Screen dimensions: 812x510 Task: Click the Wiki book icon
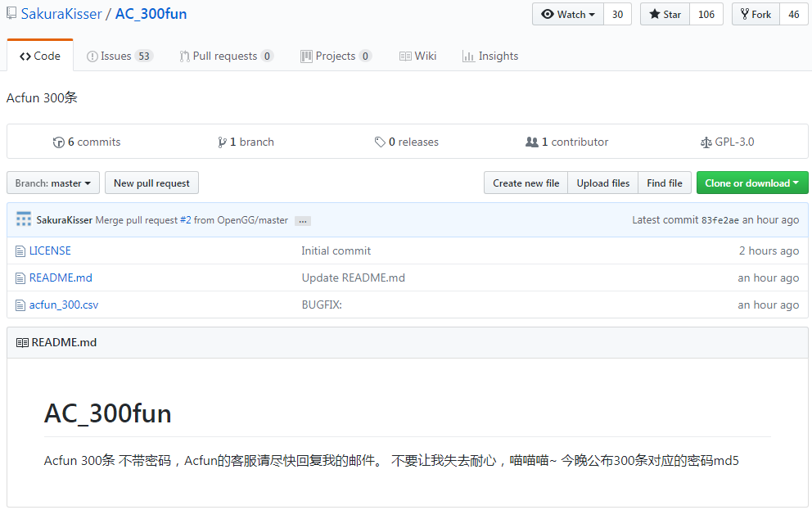click(405, 56)
